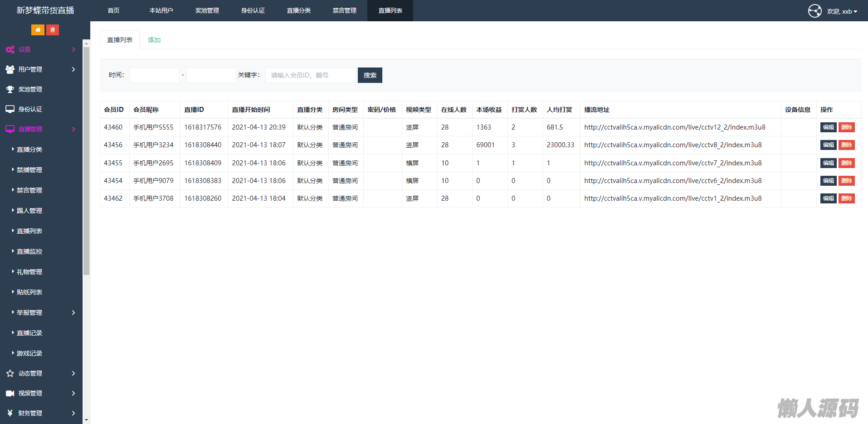
Task: Click the monitor icon for identity verification
Action: tap(10, 109)
